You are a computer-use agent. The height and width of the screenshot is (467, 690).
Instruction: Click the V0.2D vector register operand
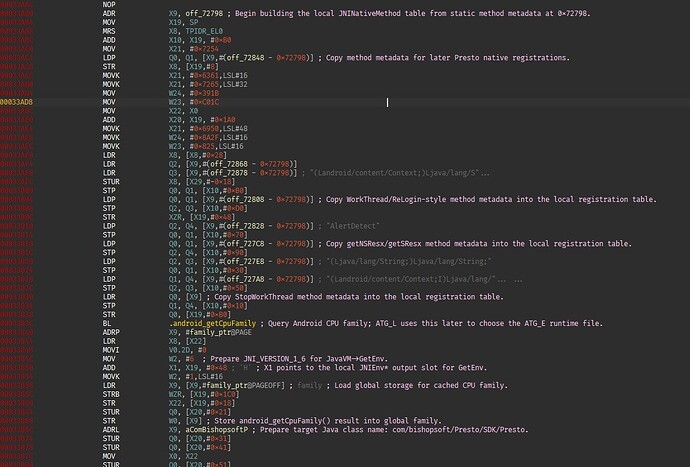(179, 350)
